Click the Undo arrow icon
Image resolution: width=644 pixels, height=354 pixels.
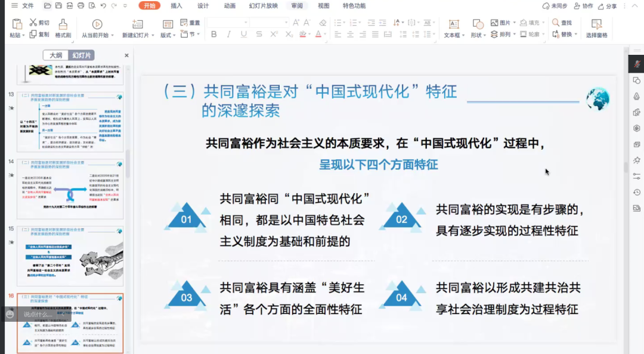pyautogui.click(x=104, y=6)
